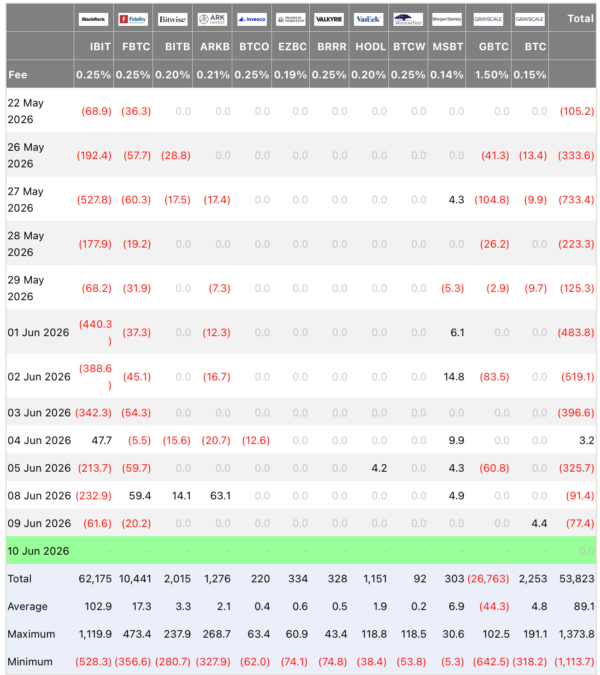Click IBIT inflow value 47.7
This screenshot has height=675, width=600.
pos(102,440)
